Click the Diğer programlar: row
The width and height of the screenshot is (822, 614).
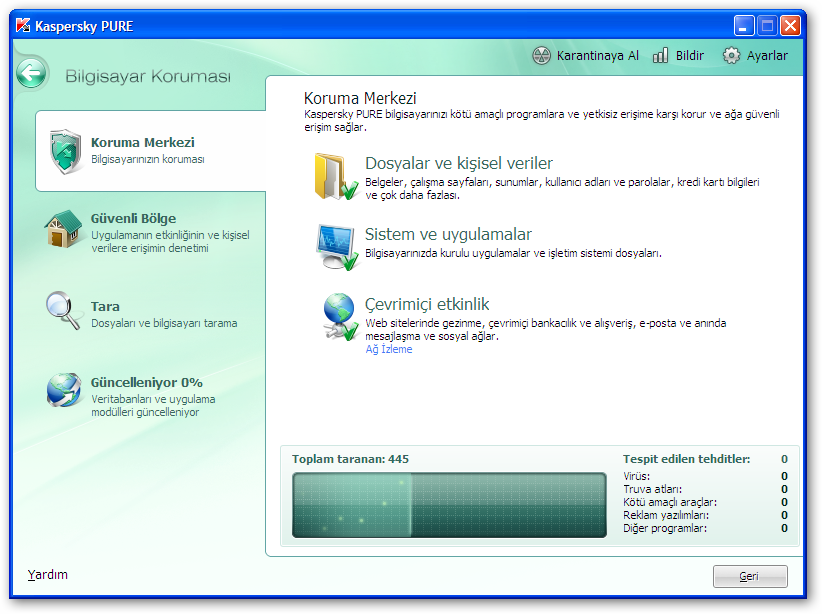[x=705, y=529]
